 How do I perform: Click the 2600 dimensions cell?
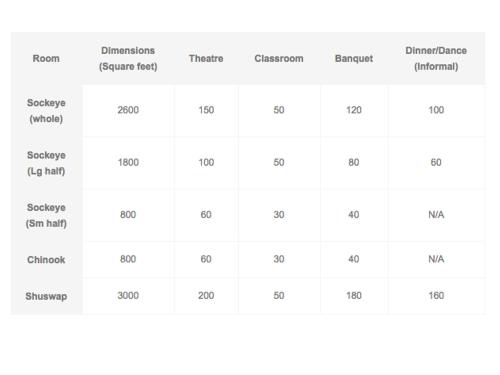128,110
